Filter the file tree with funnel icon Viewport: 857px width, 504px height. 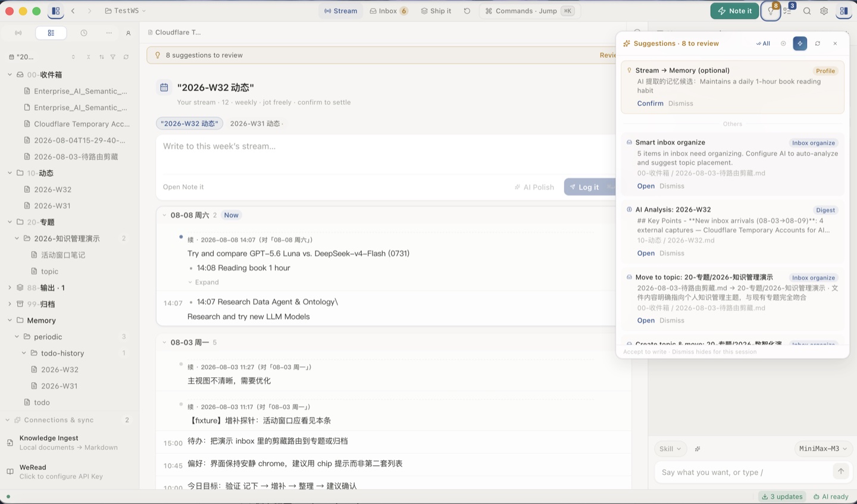coord(113,57)
